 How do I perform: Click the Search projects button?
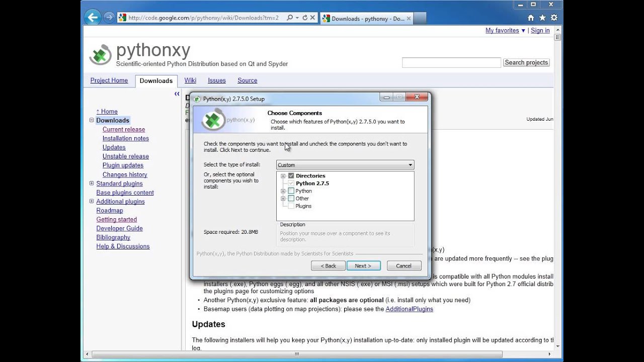click(526, 62)
